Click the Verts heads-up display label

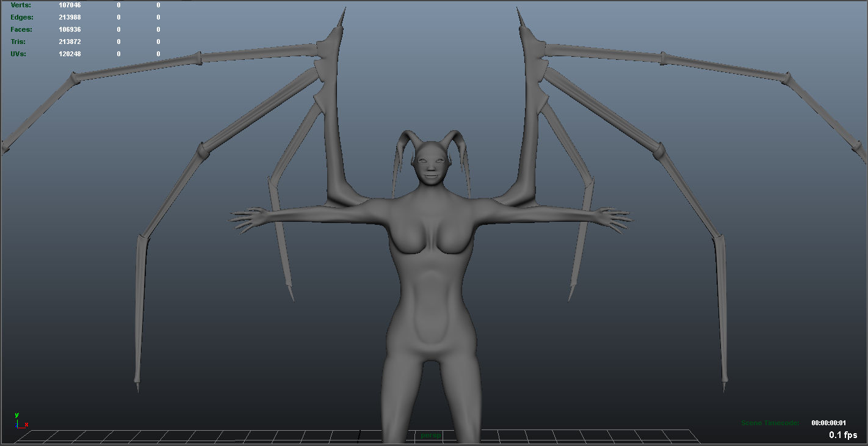pos(21,5)
